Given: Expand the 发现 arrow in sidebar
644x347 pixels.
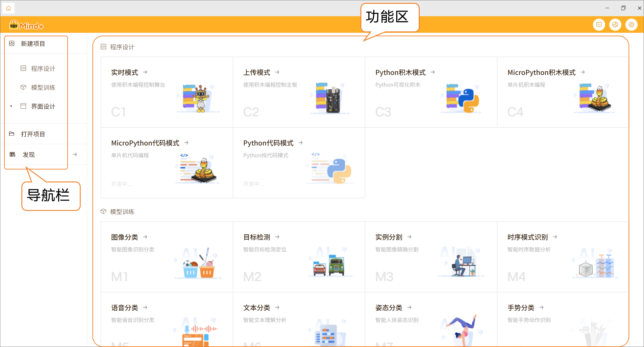Looking at the screenshot, I should click(x=75, y=155).
